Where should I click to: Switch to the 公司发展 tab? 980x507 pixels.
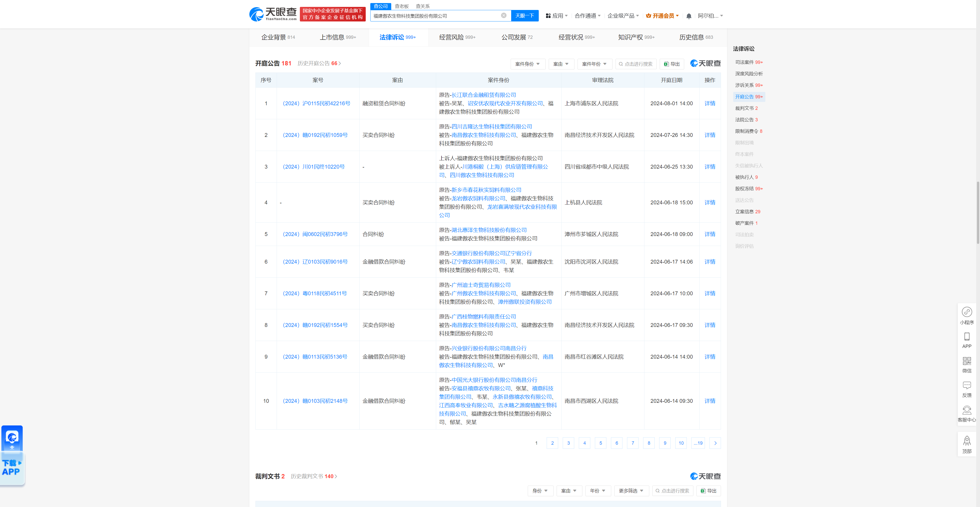click(x=517, y=37)
